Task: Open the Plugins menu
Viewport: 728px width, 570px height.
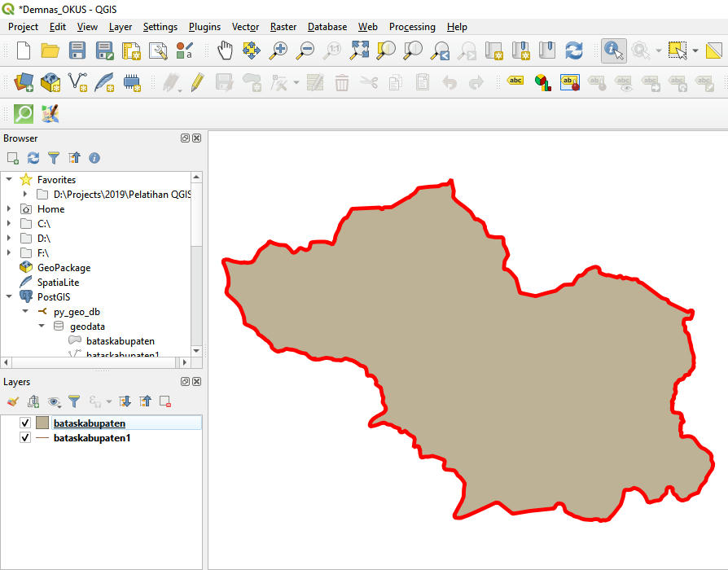Action: [204, 27]
